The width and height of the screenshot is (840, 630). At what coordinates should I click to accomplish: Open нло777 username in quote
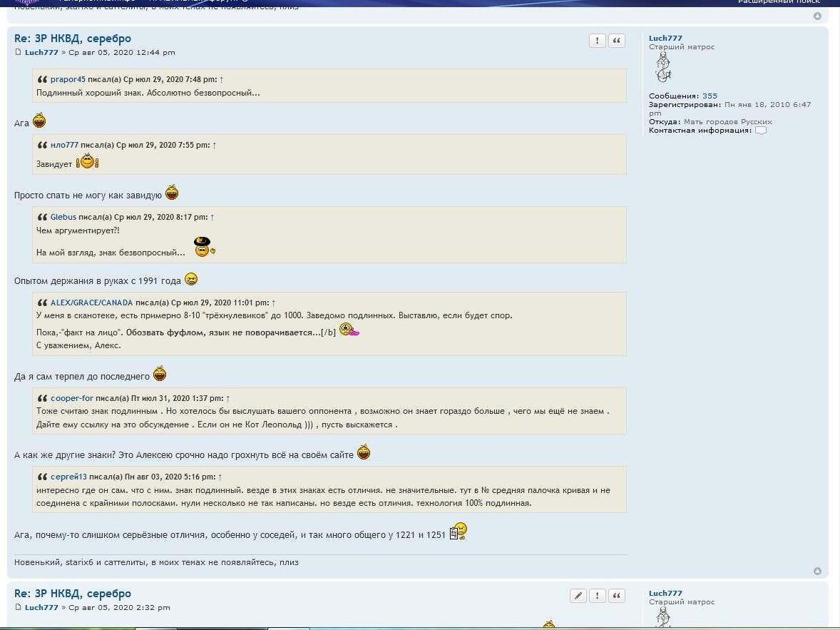(64, 145)
